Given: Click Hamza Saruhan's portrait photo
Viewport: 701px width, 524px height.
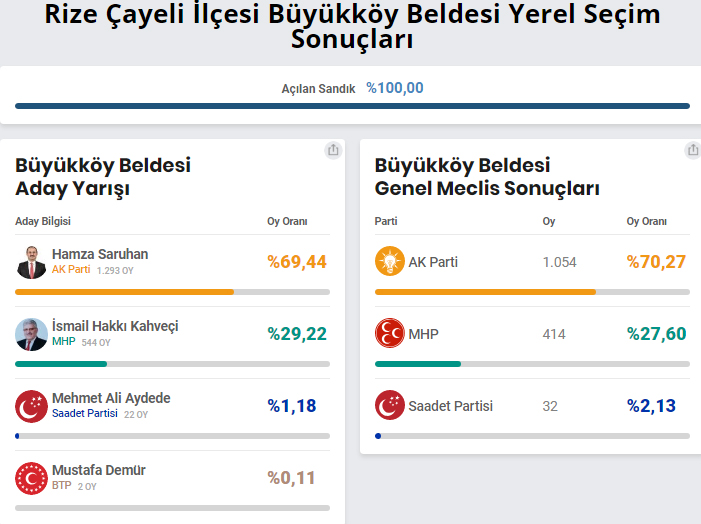Looking at the screenshot, I should pos(31,262).
